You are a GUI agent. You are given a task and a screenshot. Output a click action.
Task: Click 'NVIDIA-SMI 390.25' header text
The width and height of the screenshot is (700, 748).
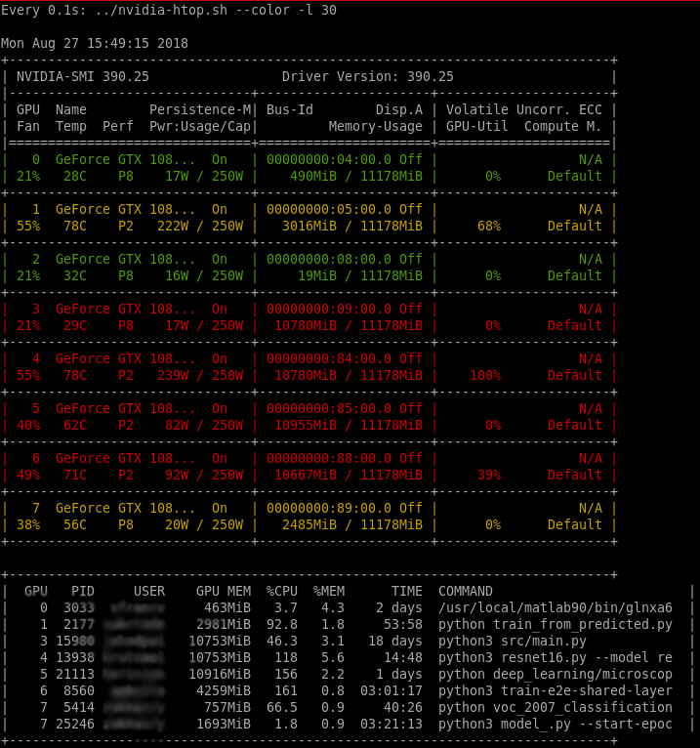point(83,76)
